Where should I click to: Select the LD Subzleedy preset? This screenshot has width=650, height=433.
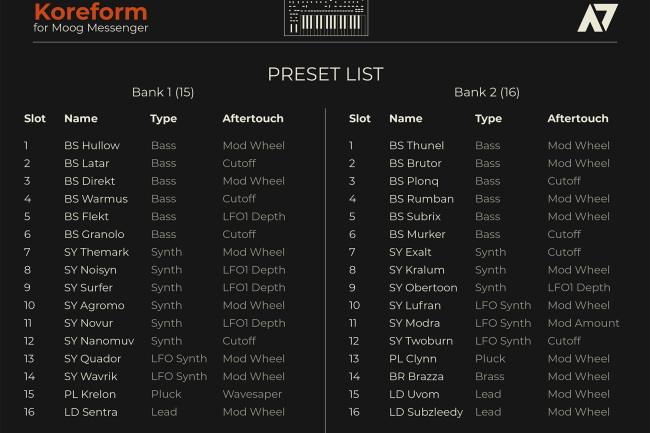click(426, 412)
